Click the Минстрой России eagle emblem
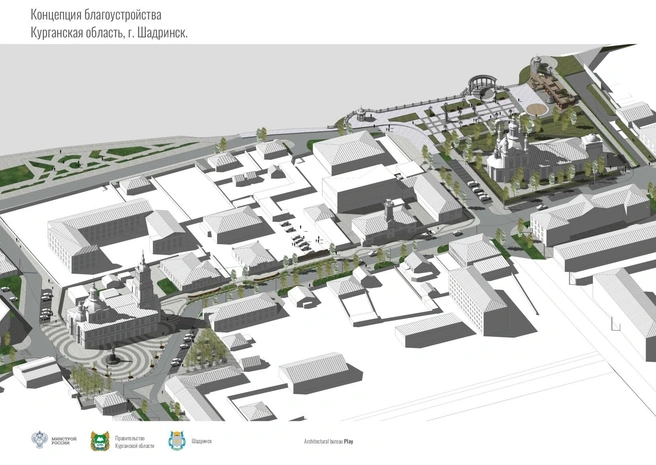 40,440
